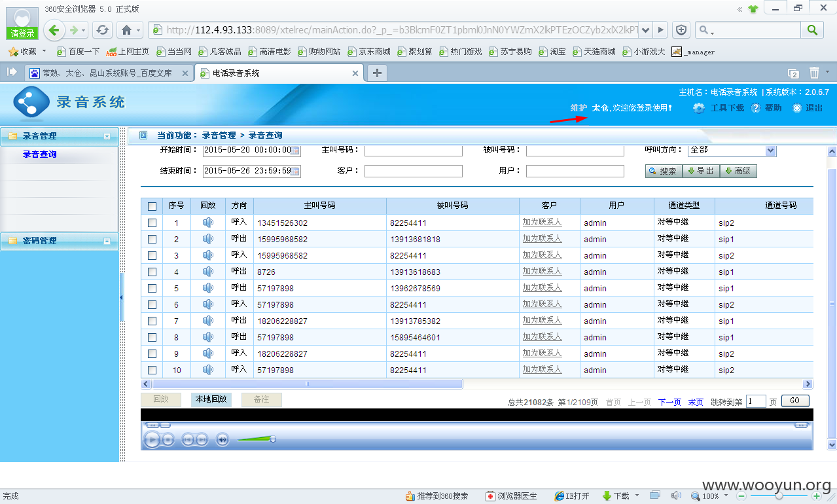Open calendar picker for 结束时间
The width and height of the screenshot is (837, 504).
(x=295, y=171)
